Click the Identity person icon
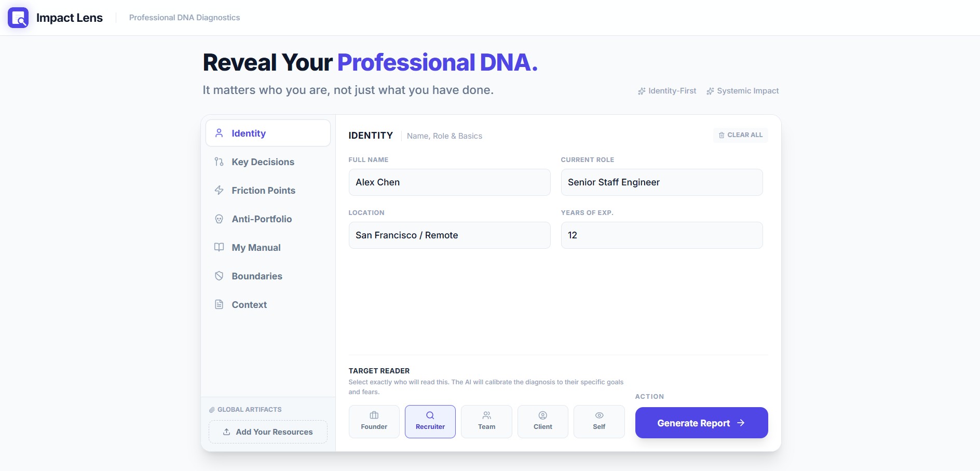Screen dimensions: 980x471 coord(219,133)
